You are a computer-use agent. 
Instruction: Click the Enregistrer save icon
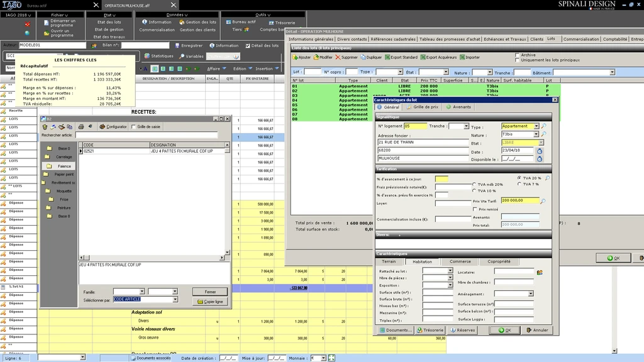(177, 45)
